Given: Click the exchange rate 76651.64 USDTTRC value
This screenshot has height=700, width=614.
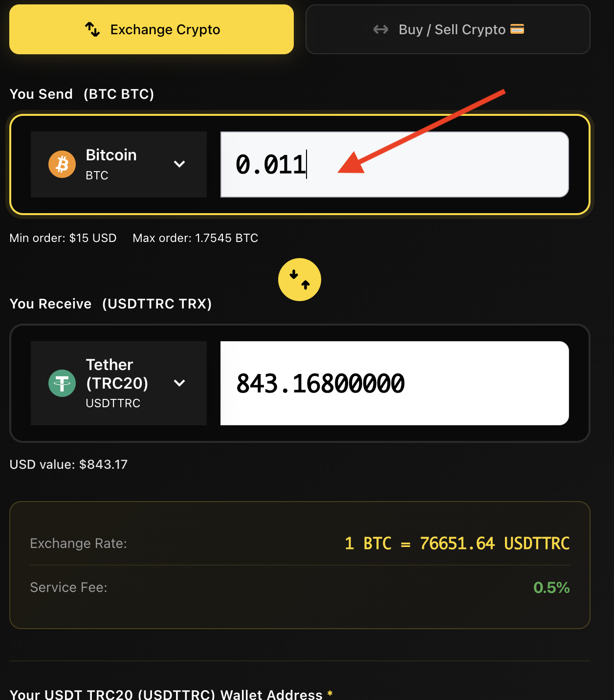Looking at the screenshot, I should coord(457,543).
